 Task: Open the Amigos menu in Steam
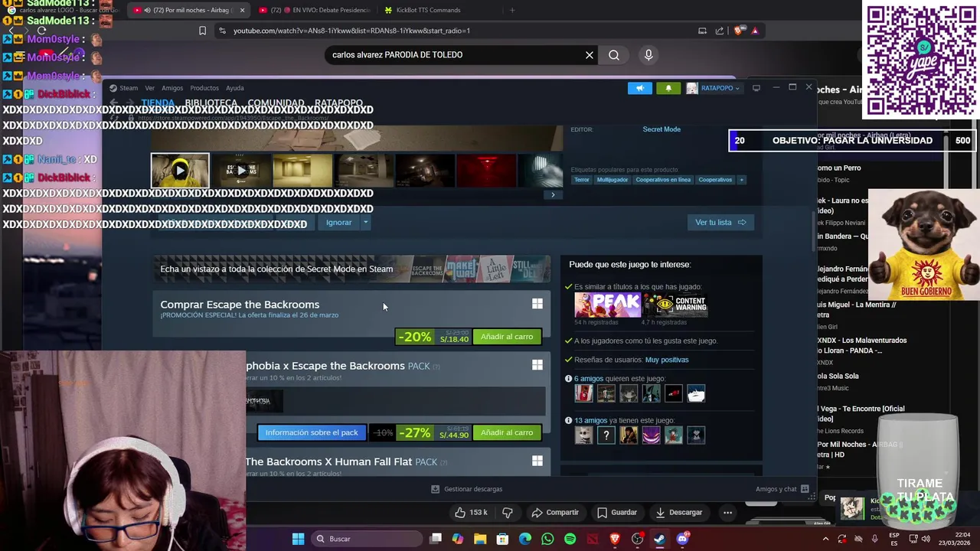(x=172, y=88)
